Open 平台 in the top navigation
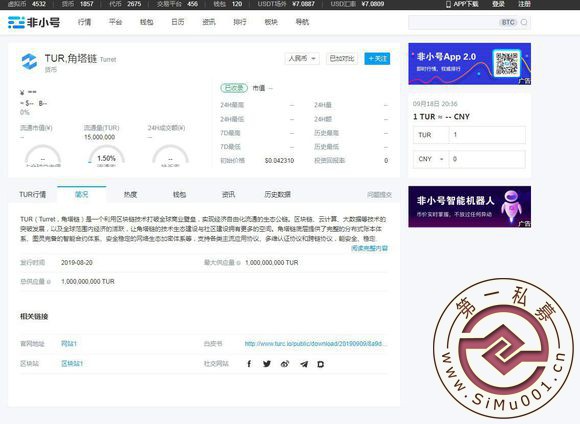The height and width of the screenshot is (424, 580). [115, 22]
